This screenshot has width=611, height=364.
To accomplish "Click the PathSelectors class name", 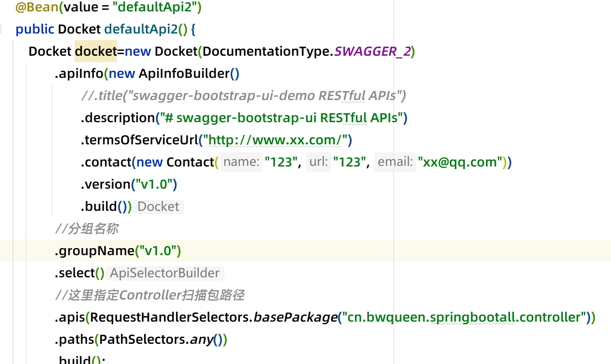I will click(142, 340).
